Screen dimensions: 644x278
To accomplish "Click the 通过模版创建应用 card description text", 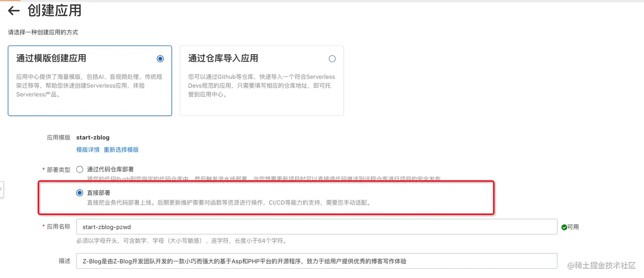I will [x=89, y=86].
